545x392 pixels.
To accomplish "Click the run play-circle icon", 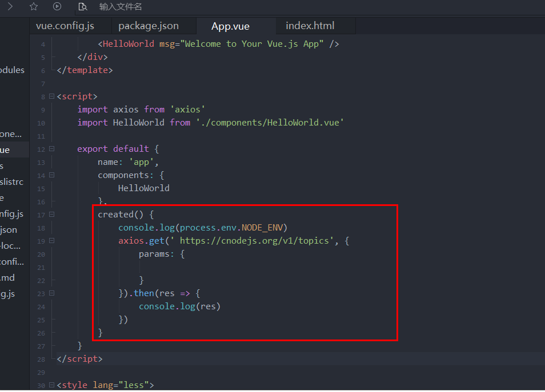I will (57, 6).
